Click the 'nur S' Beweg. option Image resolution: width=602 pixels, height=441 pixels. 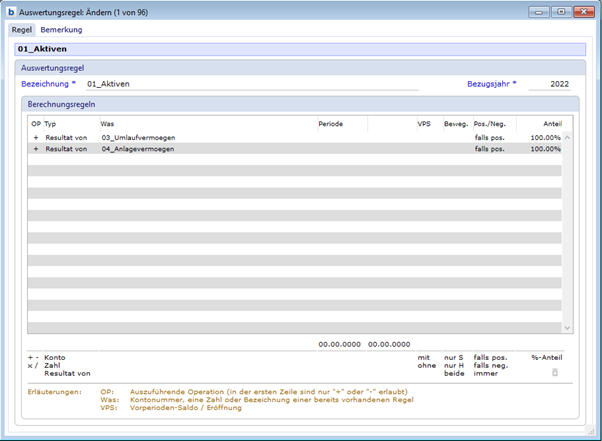tap(456, 357)
